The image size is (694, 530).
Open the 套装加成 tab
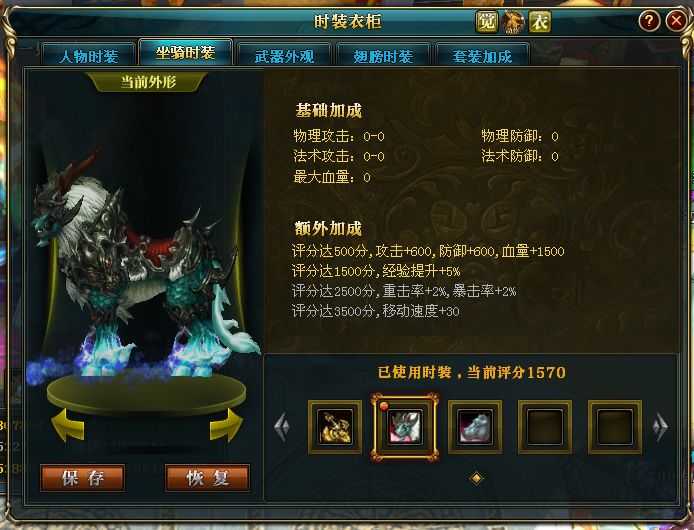[x=482, y=56]
